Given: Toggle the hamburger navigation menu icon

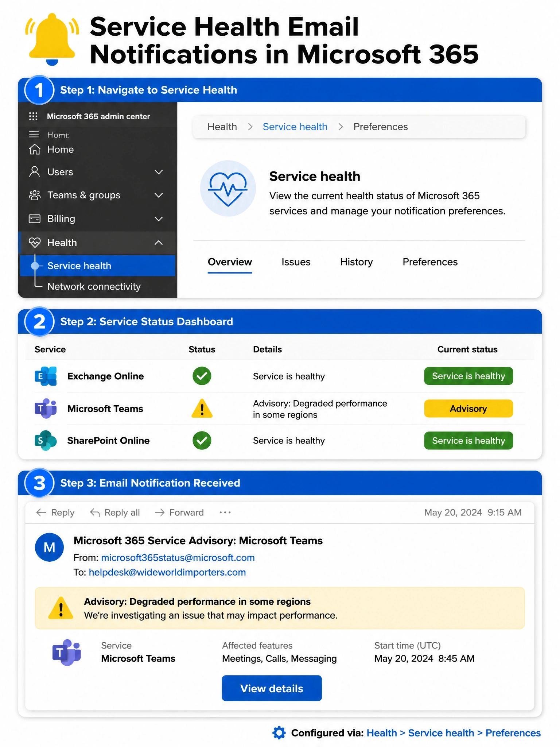Looking at the screenshot, I should point(34,134).
